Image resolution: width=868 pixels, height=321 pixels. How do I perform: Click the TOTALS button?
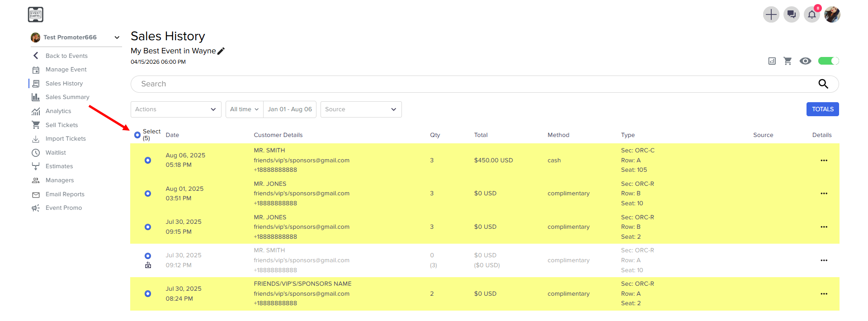822,109
